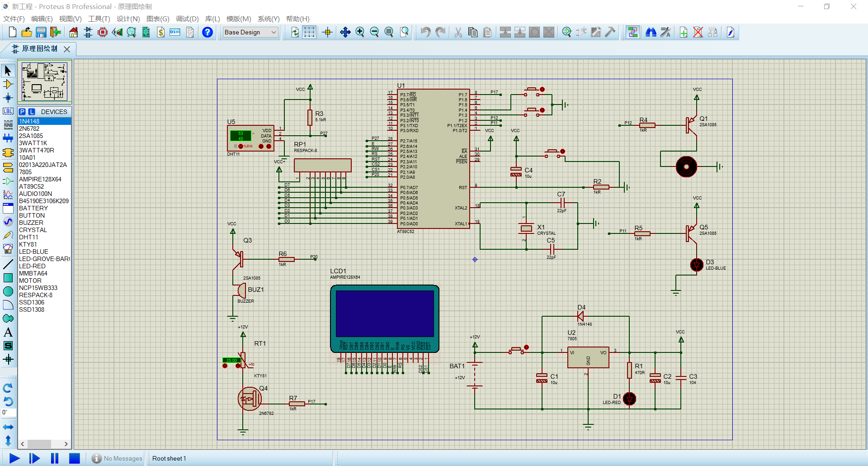Flip horizontally with mirror X icon
The height and width of the screenshot is (466, 868).
click(8, 427)
